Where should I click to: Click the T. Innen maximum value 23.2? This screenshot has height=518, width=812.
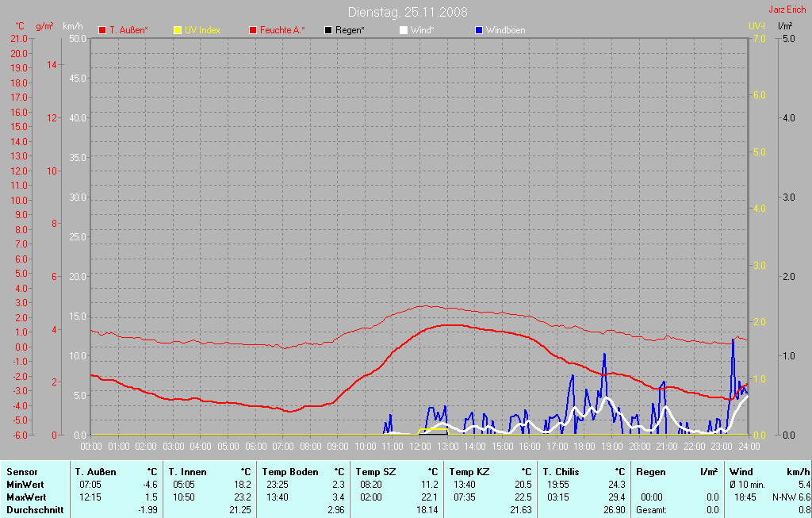pos(243,497)
